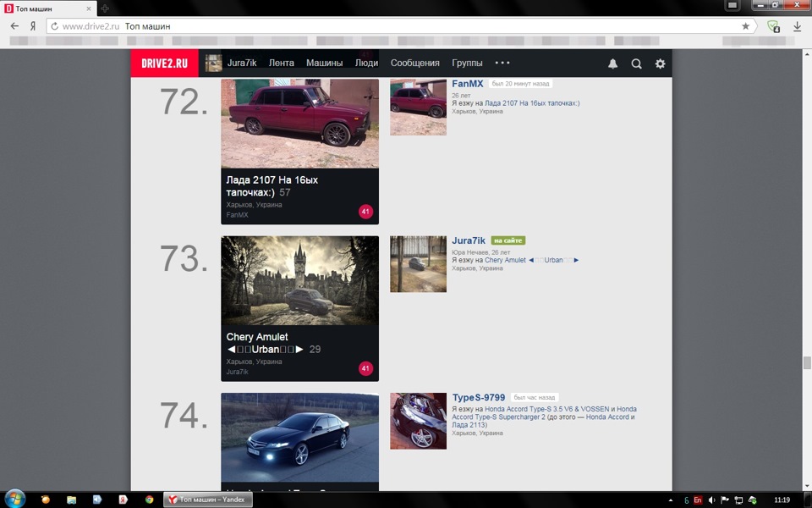This screenshot has height=508, width=812.
Task: Open TypeS-9799 profile link
Action: point(479,398)
